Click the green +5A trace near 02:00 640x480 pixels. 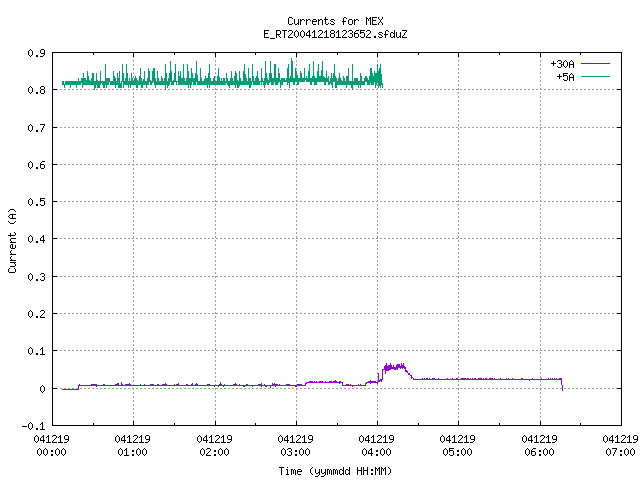point(215,82)
